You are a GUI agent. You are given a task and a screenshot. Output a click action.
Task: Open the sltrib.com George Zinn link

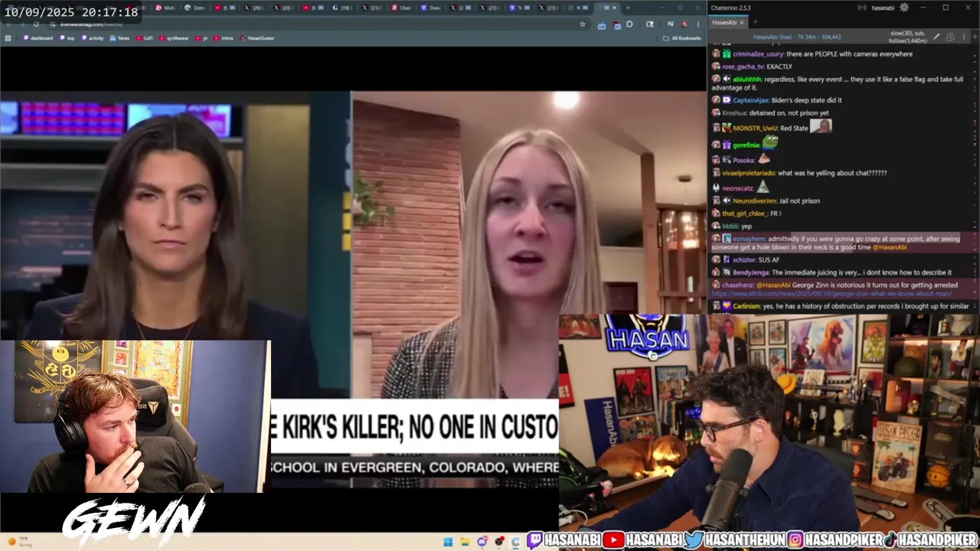click(831, 293)
